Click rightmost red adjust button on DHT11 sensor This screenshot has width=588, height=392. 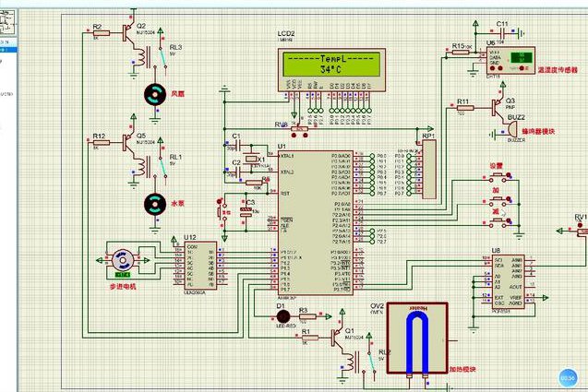tap(522, 68)
